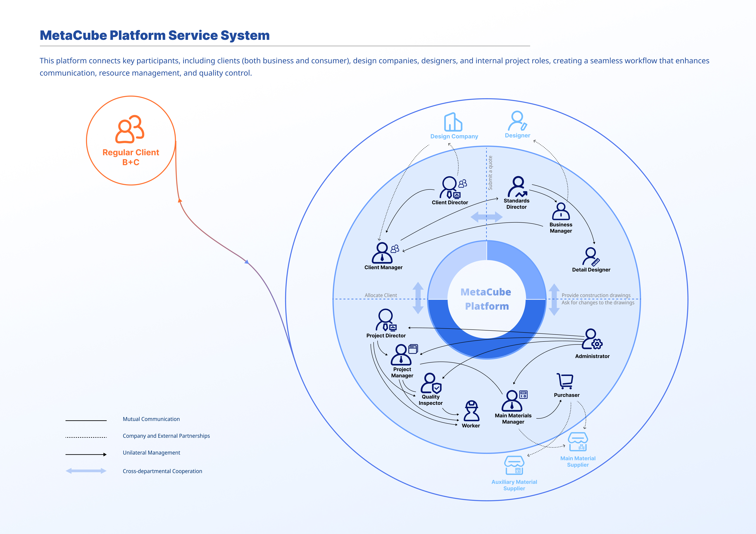Click the Cross-departmental Cooperation legend arrow

pyautogui.click(x=86, y=471)
